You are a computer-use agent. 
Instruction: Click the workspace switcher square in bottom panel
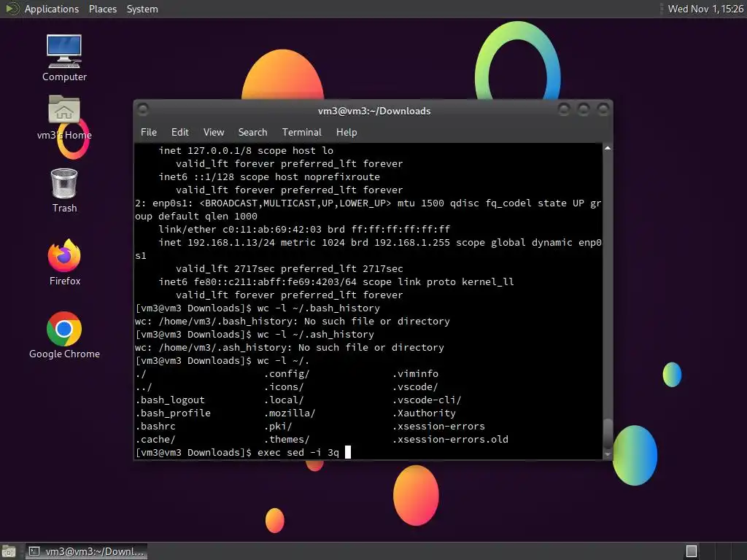pyautogui.click(x=692, y=551)
